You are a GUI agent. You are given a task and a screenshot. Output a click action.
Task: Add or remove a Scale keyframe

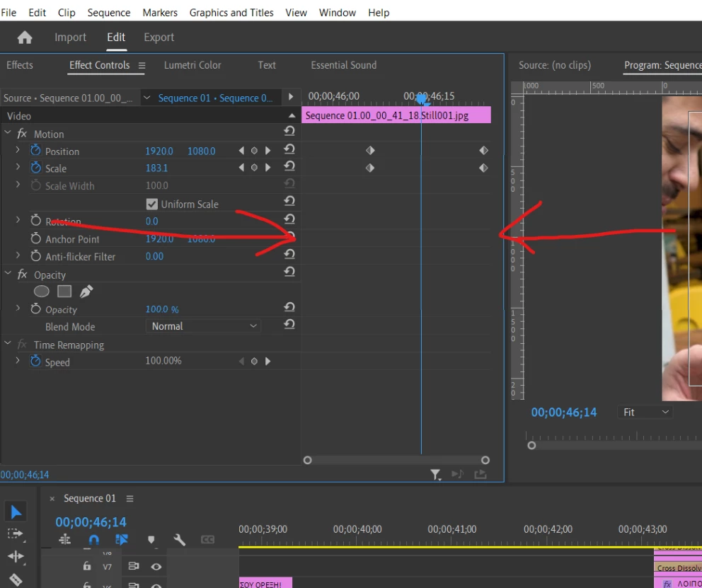coord(254,168)
